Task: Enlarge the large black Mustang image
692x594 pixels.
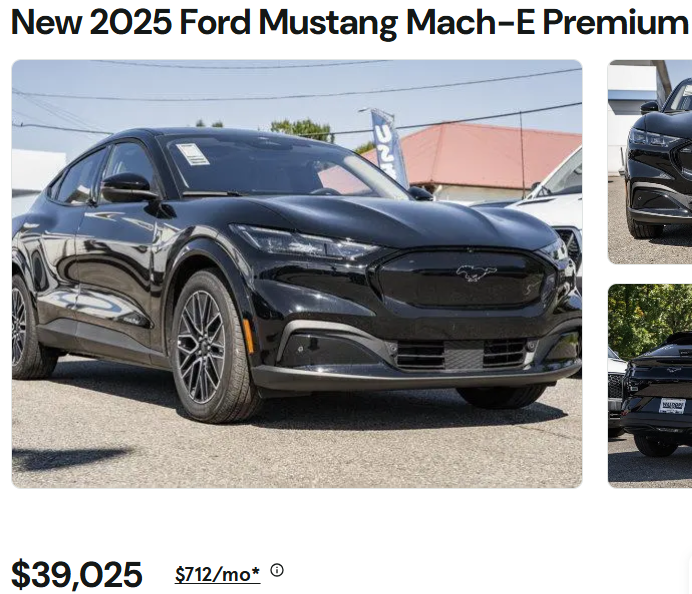Action: coord(296,273)
